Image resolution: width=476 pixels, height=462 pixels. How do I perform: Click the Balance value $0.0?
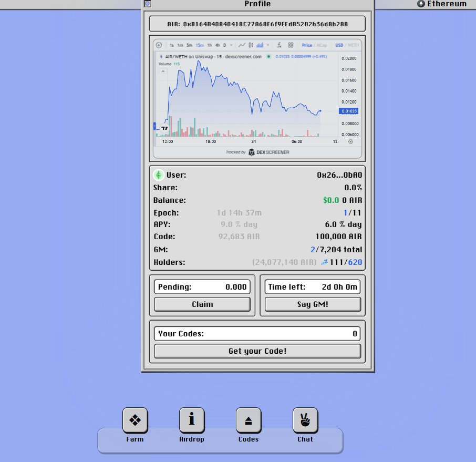[x=331, y=200]
